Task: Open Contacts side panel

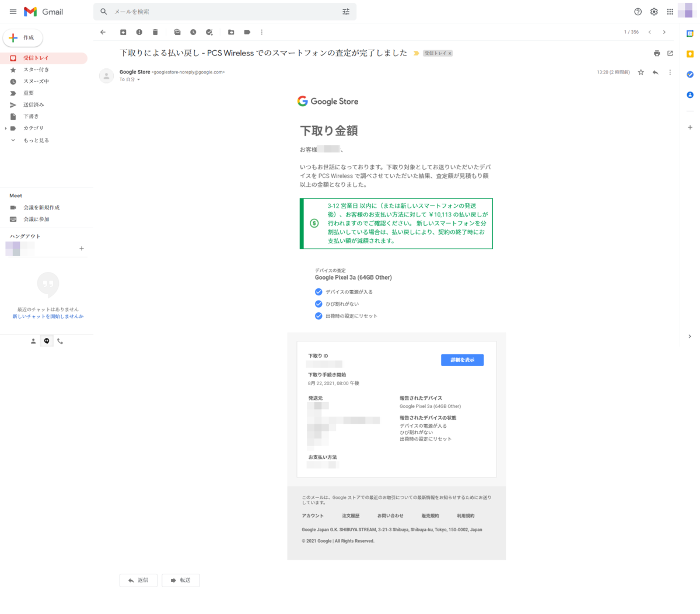Action: click(x=690, y=95)
